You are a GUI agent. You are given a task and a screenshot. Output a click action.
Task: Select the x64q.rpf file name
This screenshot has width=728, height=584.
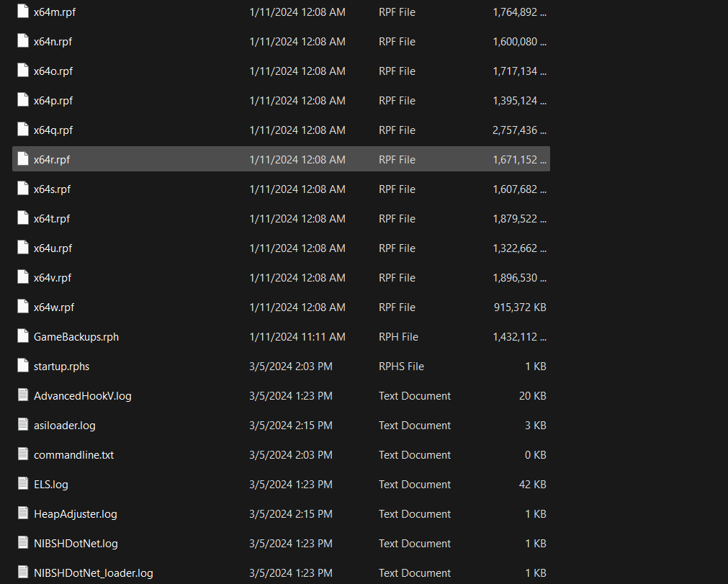53,130
